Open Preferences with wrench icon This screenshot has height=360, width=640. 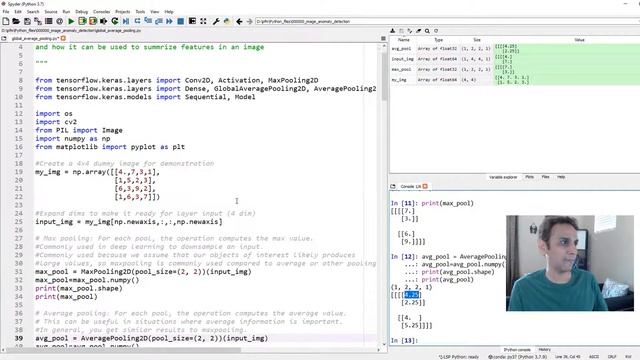(x=216, y=21)
